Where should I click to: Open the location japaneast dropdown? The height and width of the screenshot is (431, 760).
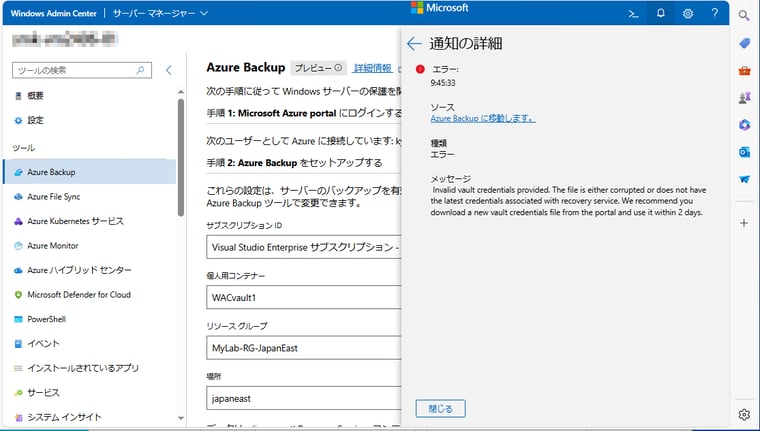304,399
